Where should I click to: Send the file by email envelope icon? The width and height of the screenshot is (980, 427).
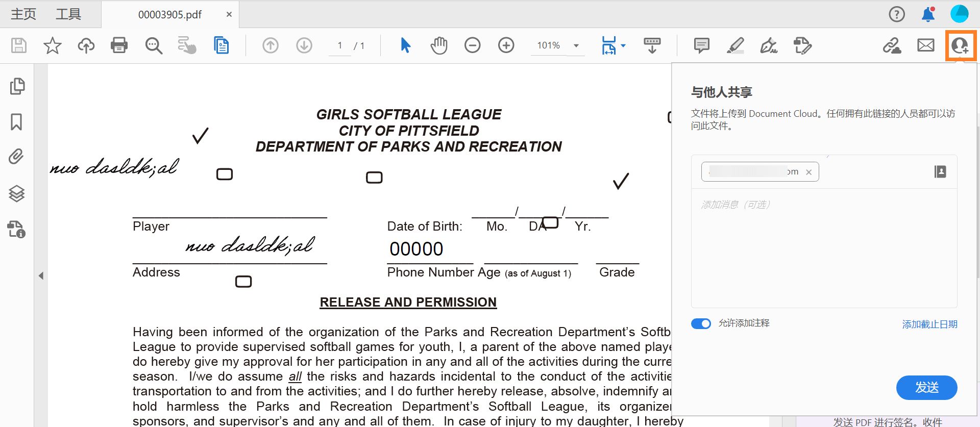[926, 45]
